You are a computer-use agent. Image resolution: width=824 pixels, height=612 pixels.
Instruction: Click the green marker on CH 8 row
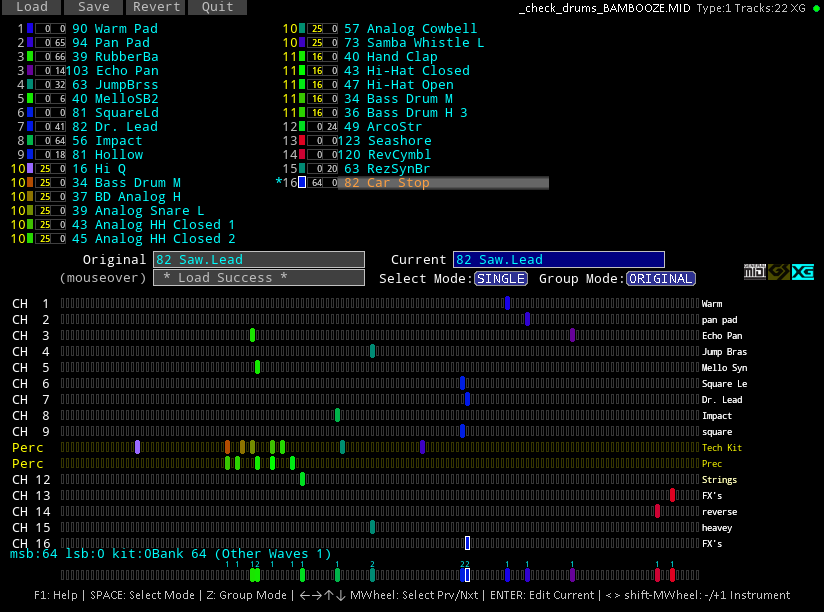click(337, 415)
